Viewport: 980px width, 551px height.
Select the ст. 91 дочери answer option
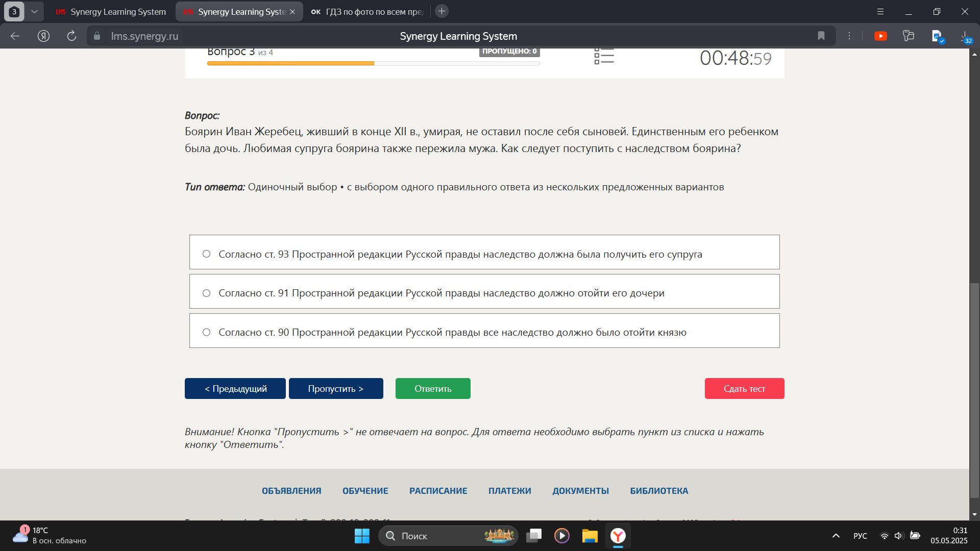click(484, 291)
